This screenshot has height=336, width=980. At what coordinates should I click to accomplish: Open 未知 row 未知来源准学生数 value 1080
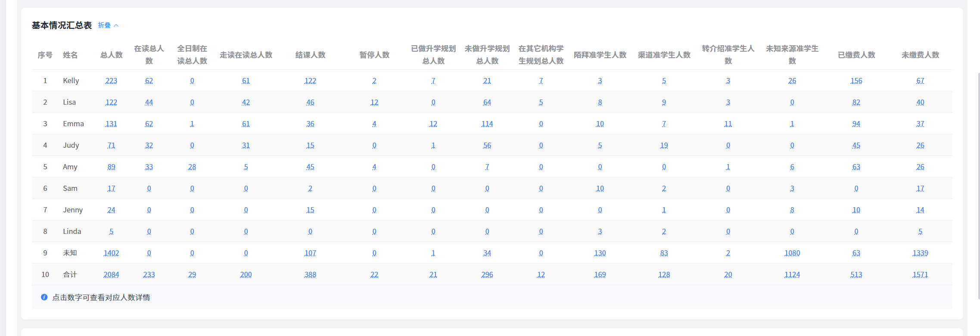(x=792, y=253)
